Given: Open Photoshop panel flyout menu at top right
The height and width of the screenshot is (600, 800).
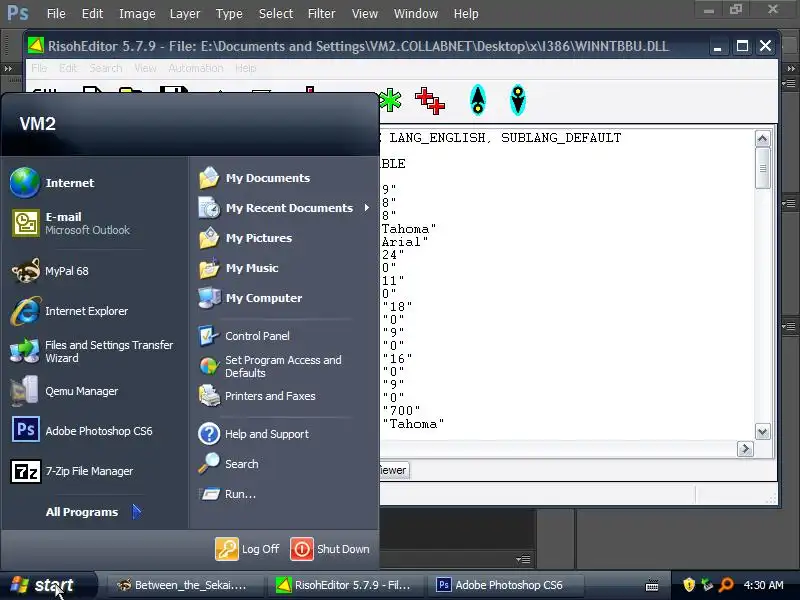Looking at the screenshot, I should point(789,83).
